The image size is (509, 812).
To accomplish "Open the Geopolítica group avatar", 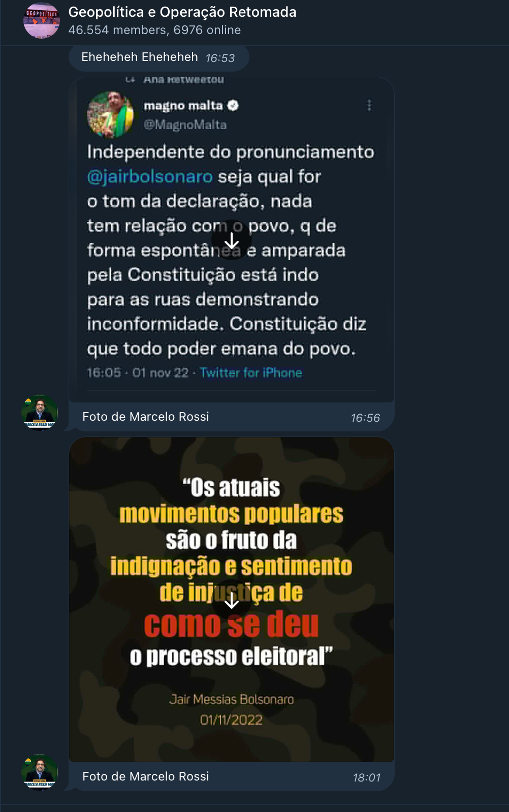I will tap(42, 20).
